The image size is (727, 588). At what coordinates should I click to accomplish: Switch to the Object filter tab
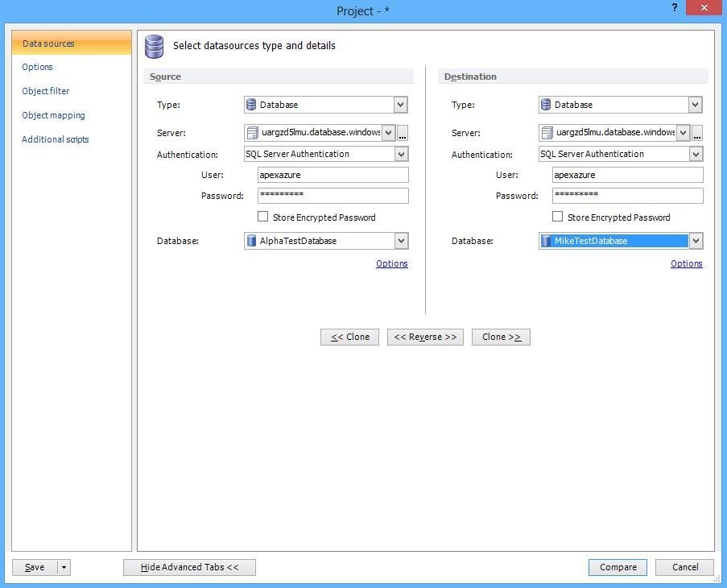pos(46,91)
